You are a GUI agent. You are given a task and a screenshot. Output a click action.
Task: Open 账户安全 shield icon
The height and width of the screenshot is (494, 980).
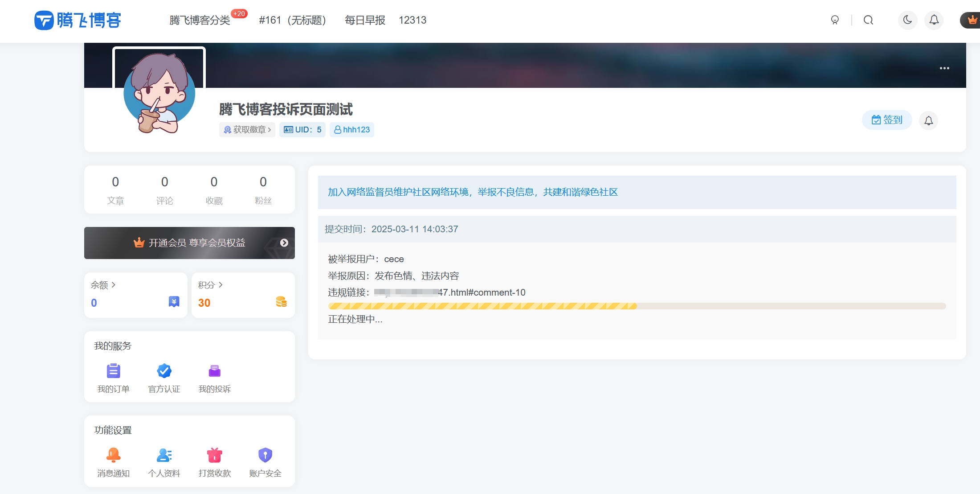click(x=265, y=455)
